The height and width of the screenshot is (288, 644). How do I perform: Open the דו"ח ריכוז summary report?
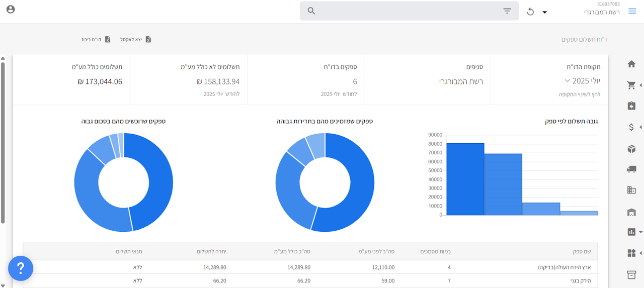[96, 39]
